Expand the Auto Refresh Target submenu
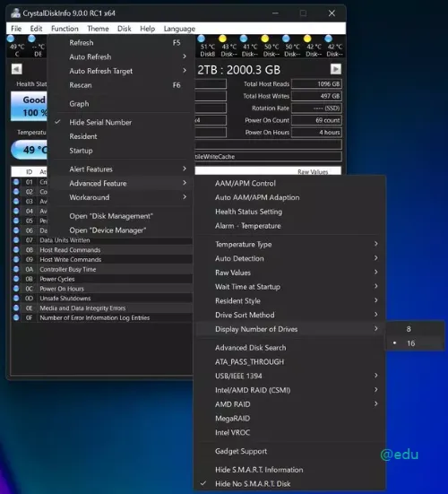The image size is (448, 494). point(121,71)
